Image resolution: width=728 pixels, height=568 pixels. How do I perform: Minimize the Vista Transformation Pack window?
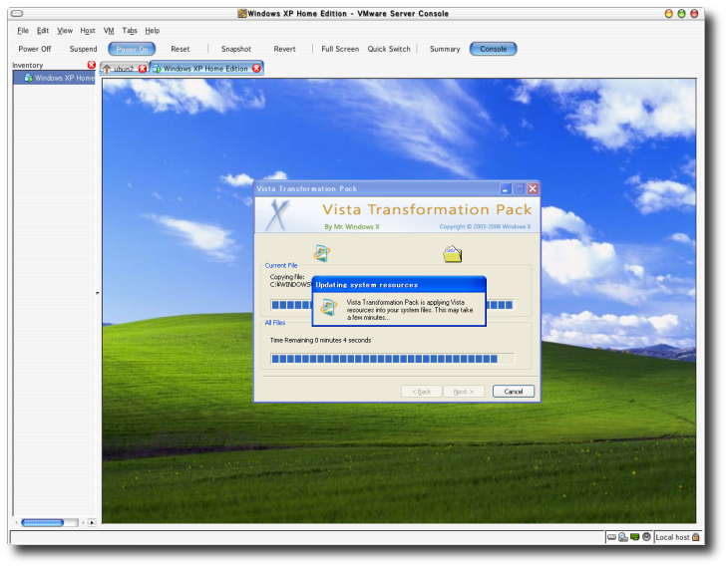[506, 189]
